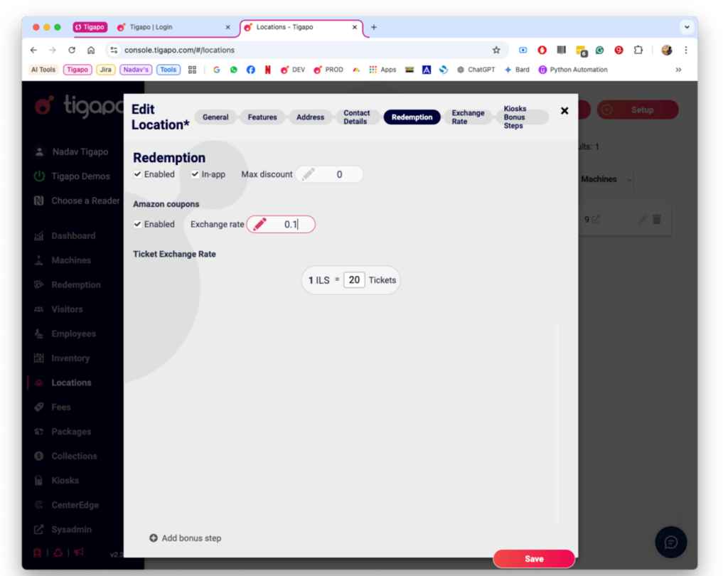Screen dimensions: 728x576
Task: Open the bookmarks overflow chevron
Action: click(x=677, y=69)
